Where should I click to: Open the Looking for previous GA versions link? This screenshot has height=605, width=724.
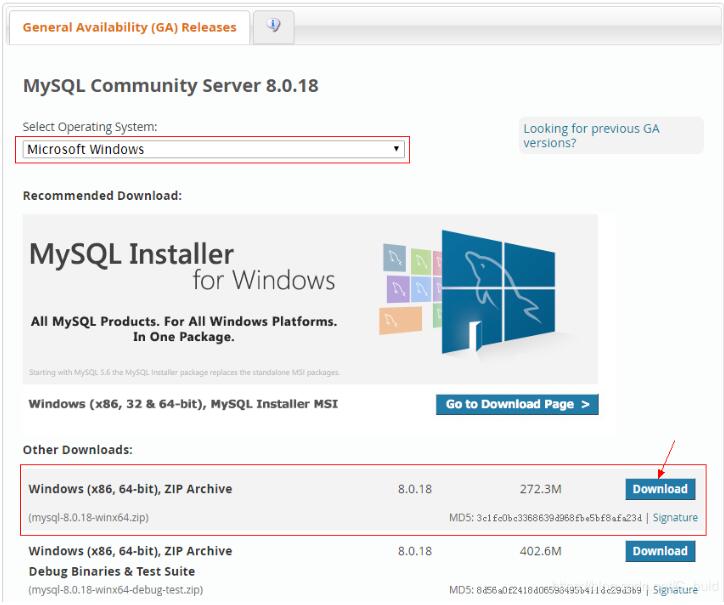pyautogui.click(x=591, y=136)
